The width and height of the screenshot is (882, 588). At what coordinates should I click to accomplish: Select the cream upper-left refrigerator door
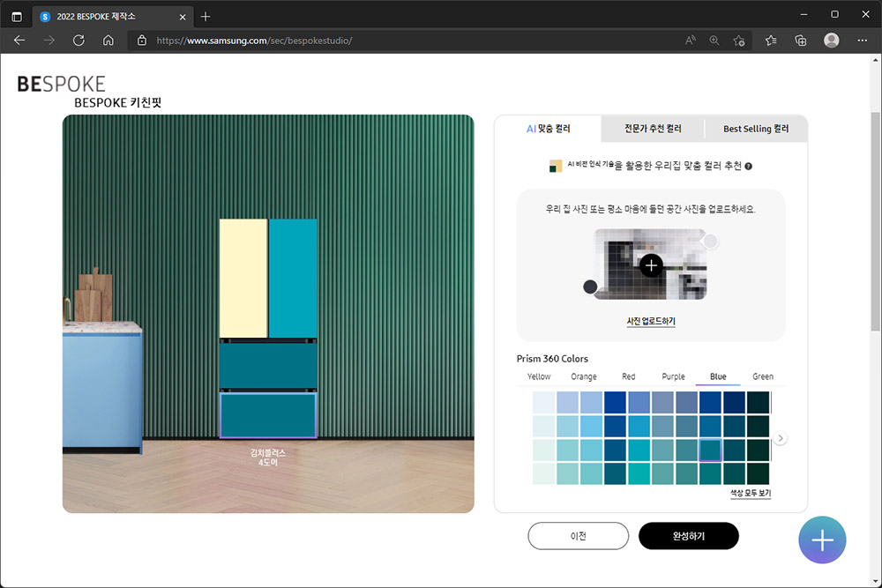243,279
